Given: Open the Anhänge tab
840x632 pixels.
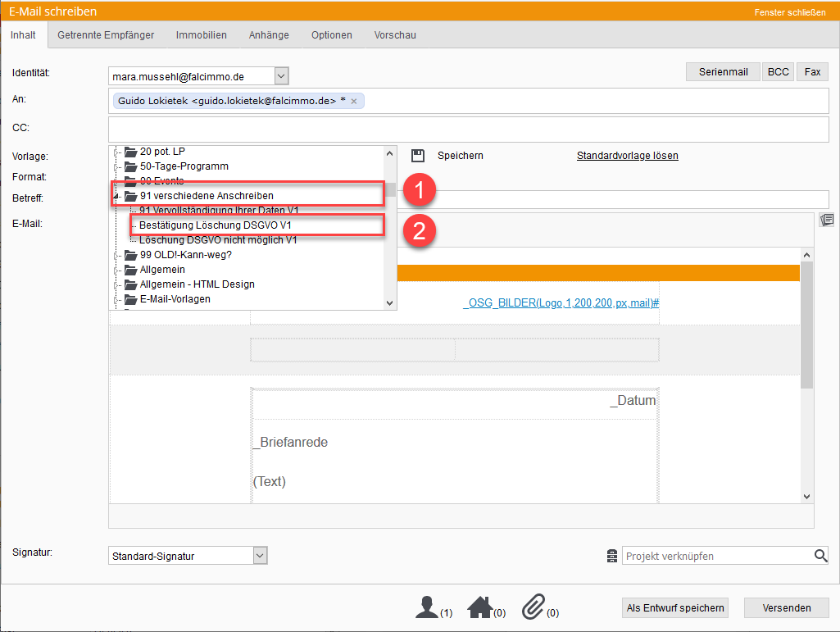Looking at the screenshot, I should coord(269,35).
